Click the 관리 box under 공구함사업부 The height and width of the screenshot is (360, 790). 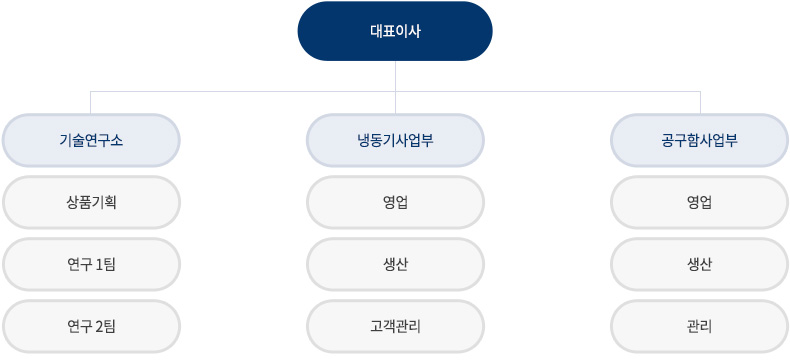click(700, 327)
